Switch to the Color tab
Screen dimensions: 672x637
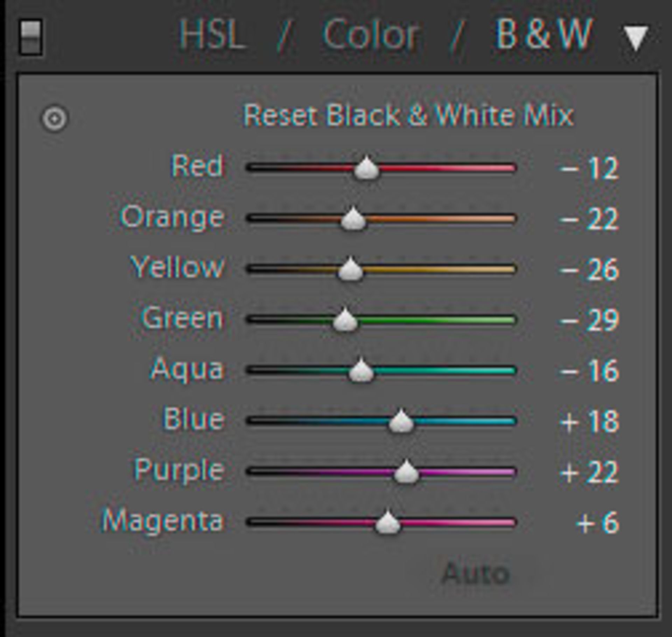(x=370, y=35)
